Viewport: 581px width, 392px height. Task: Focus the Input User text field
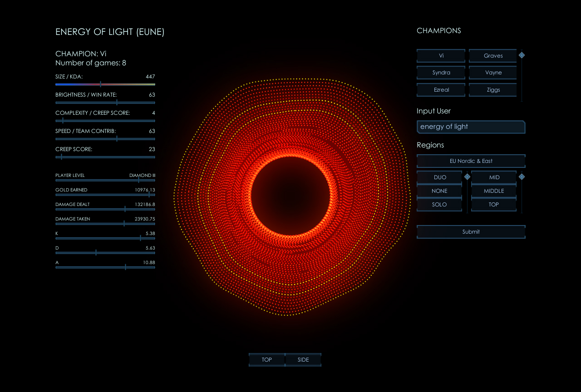[x=471, y=127]
